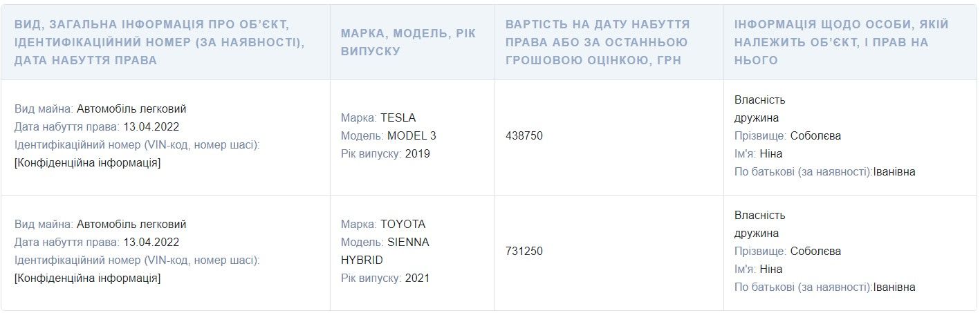
Task: Click the "Вартість на дату набуття права" column header
Action: tap(598, 42)
